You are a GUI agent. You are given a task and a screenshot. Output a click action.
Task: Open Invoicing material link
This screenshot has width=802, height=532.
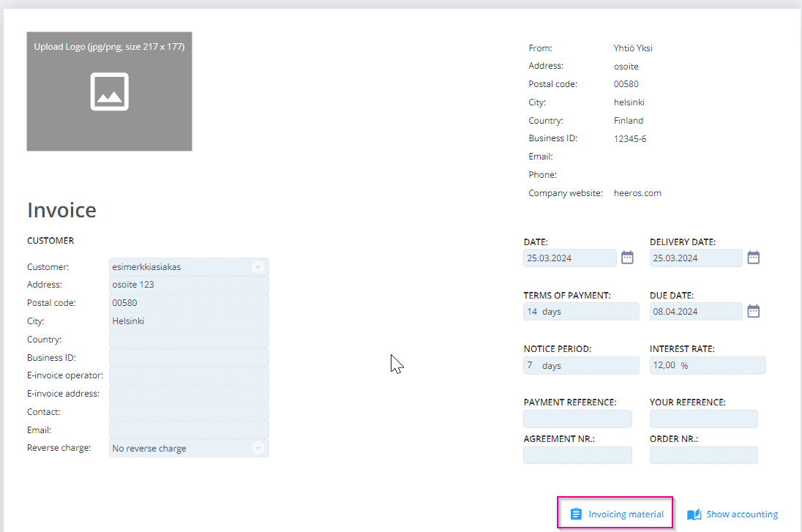615,513
